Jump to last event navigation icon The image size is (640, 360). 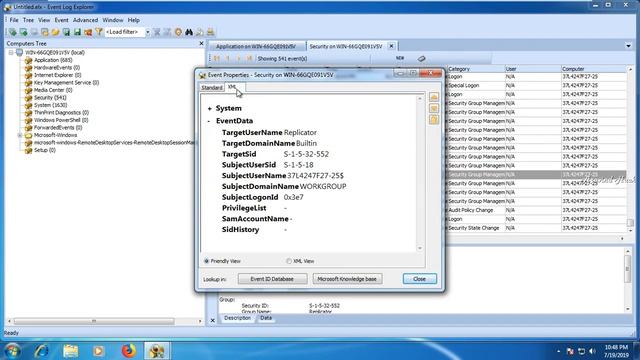pos(249,58)
